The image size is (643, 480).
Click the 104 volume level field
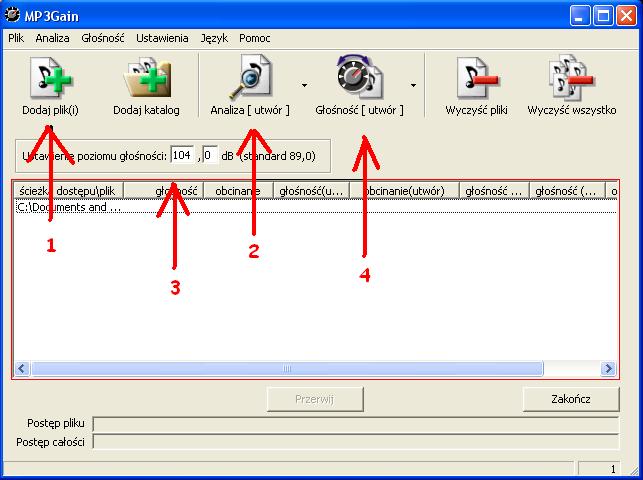(x=182, y=155)
